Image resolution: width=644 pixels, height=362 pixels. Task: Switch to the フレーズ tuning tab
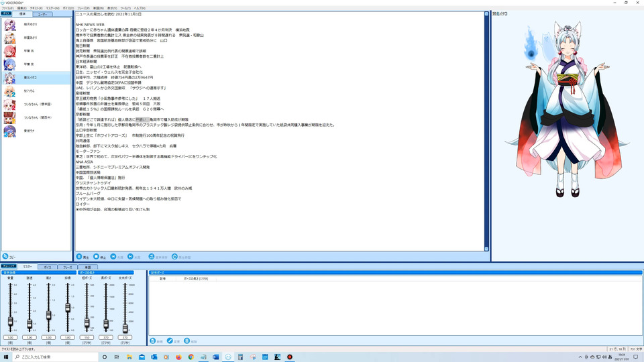coord(67,267)
